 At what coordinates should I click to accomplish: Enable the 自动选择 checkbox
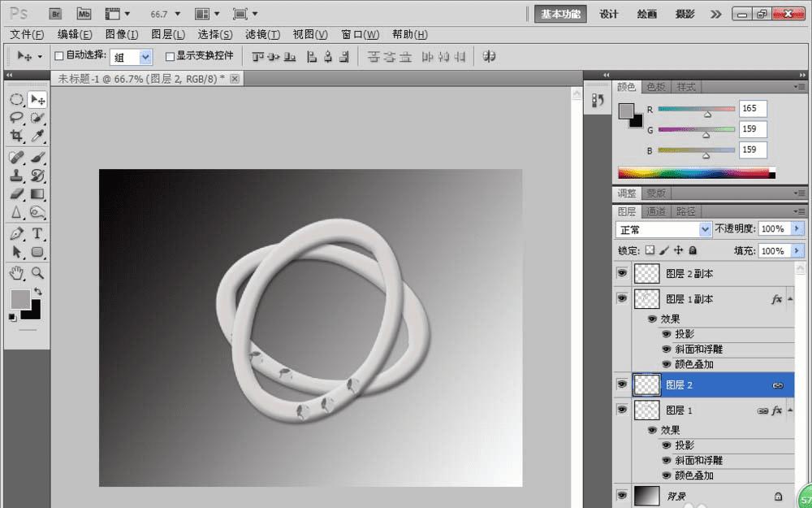coord(58,56)
